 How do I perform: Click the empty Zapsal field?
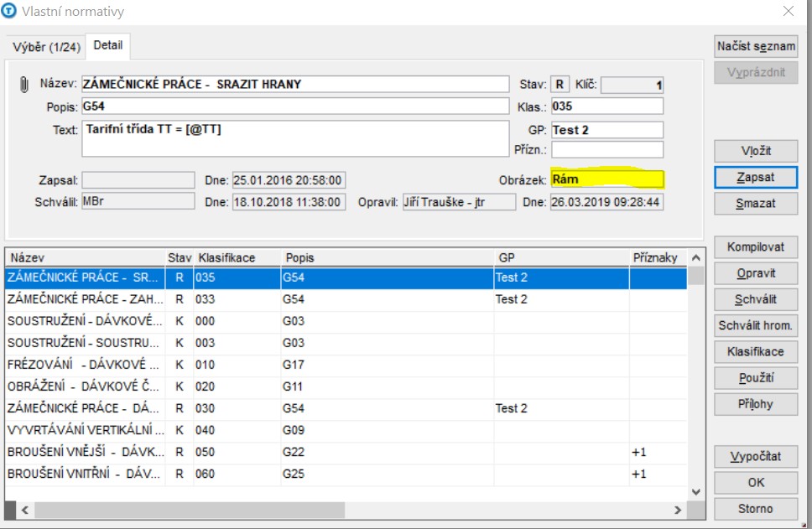point(138,180)
